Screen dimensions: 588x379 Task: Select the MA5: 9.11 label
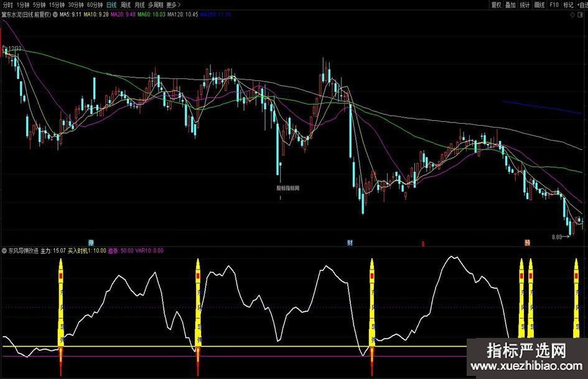70,15
